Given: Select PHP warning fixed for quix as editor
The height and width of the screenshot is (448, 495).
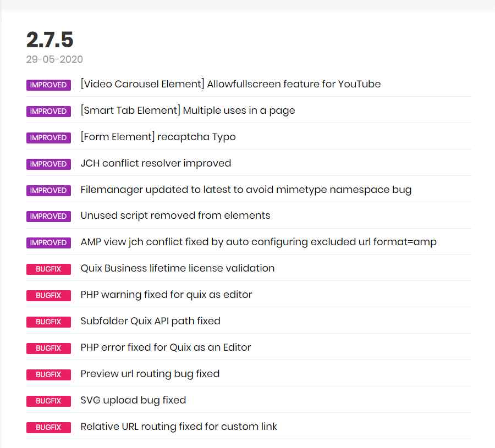Looking at the screenshot, I should (x=166, y=295).
